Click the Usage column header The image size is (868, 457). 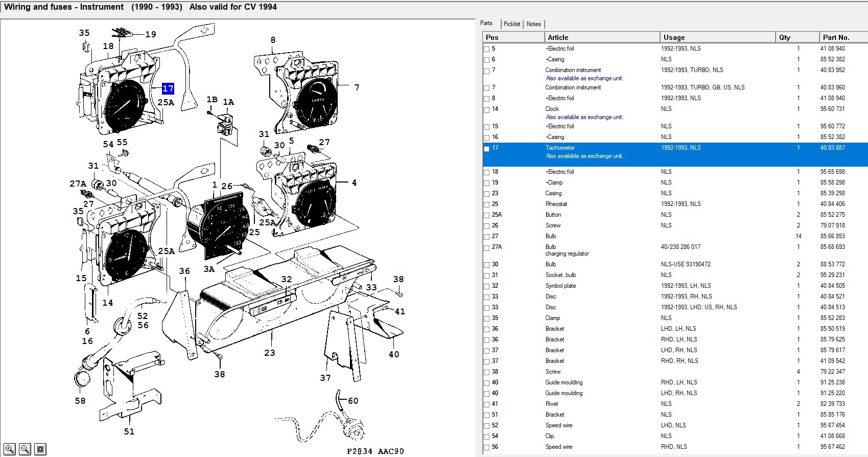[674, 37]
